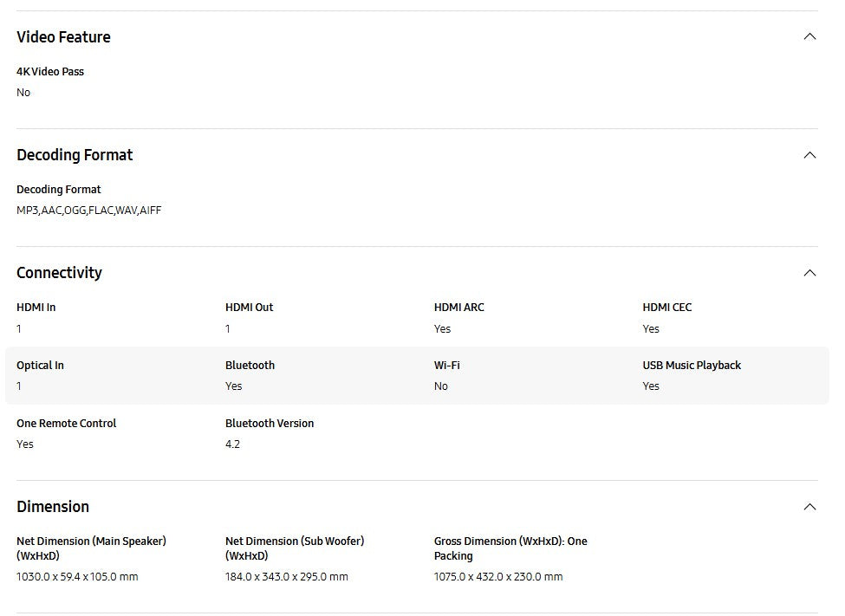Collapse the Connectivity section chevron
Image resolution: width=845 pixels, height=616 pixels.
pos(809,273)
